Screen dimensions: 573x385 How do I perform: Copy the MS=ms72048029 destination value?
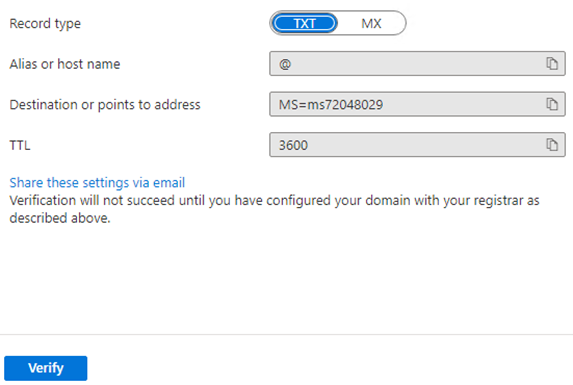pos(552,104)
